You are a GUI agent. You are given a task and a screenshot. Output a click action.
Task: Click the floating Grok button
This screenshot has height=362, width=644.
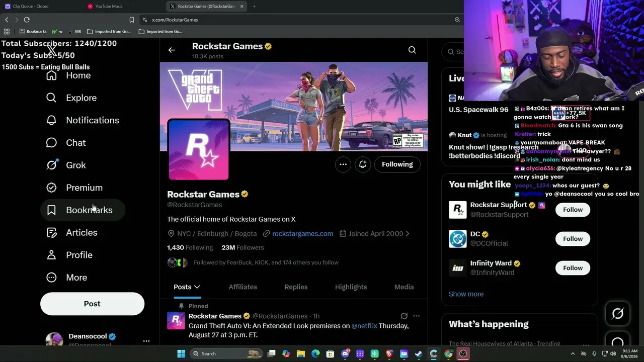[618, 314]
